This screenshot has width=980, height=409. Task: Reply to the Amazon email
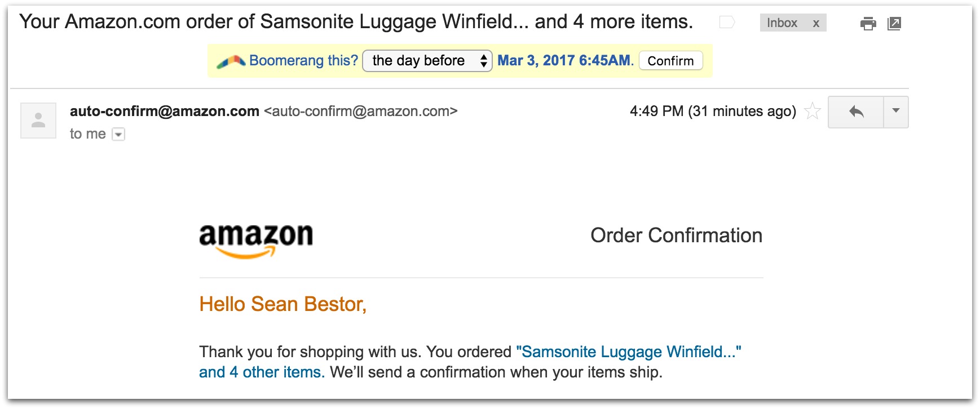[856, 112]
